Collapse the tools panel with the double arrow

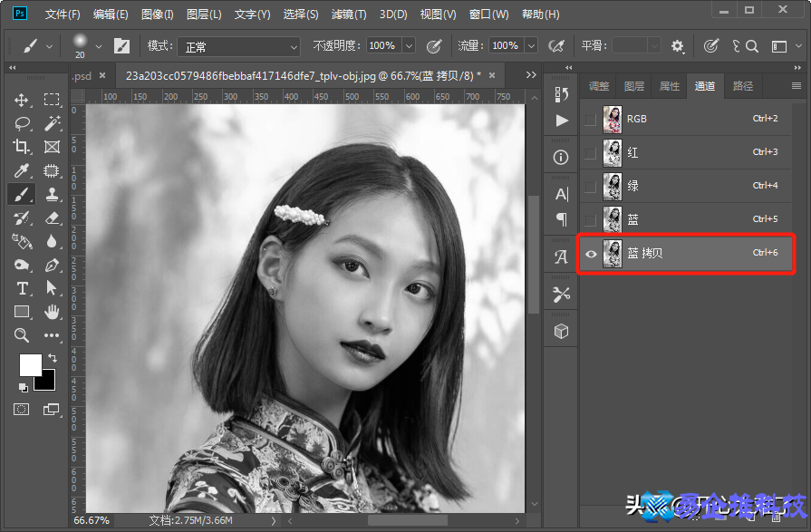click(11, 68)
